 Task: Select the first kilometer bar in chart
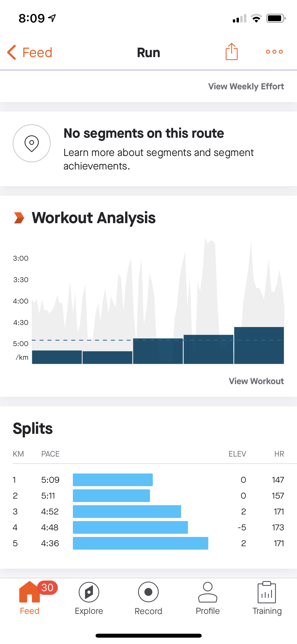57,357
